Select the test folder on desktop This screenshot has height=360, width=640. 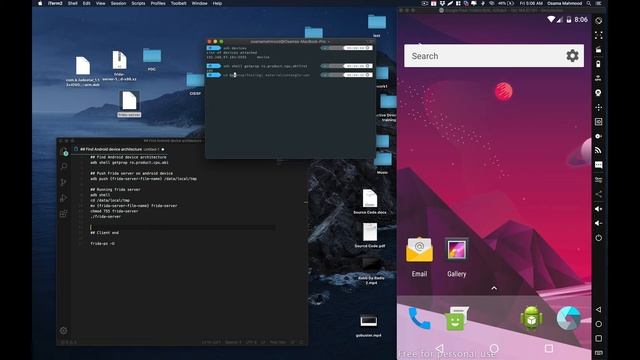[x=377, y=25]
